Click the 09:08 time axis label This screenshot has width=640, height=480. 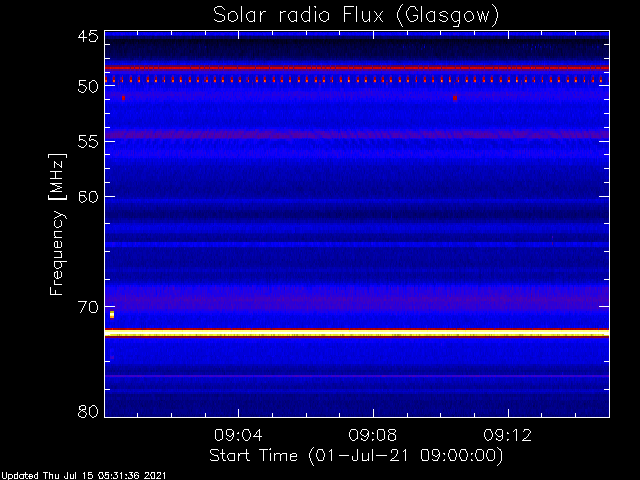point(373,435)
